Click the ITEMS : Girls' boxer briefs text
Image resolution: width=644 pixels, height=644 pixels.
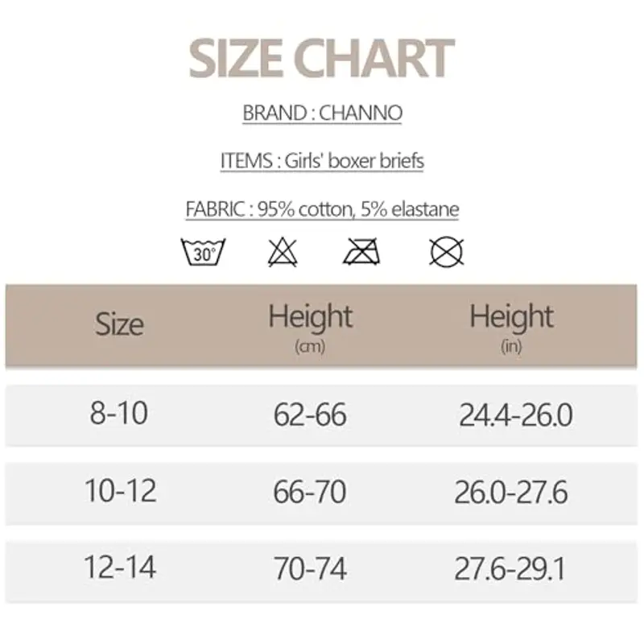tap(322, 161)
